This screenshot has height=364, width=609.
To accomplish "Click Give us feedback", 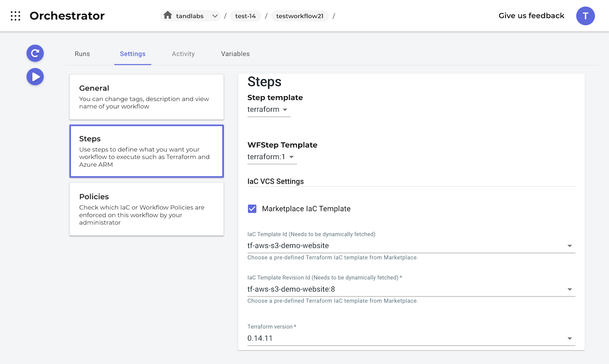I will click(x=531, y=16).
